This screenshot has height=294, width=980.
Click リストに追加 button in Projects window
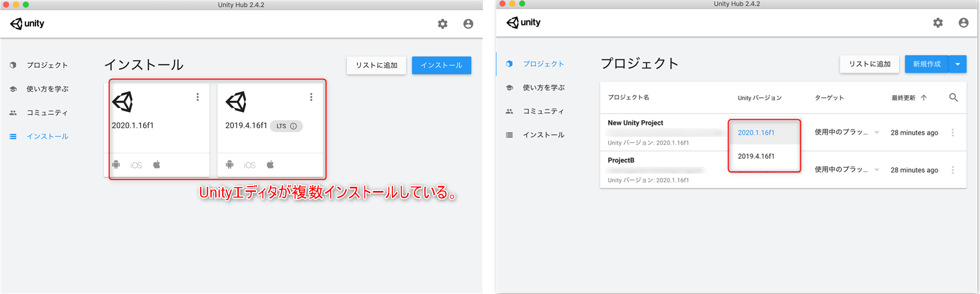coord(869,64)
